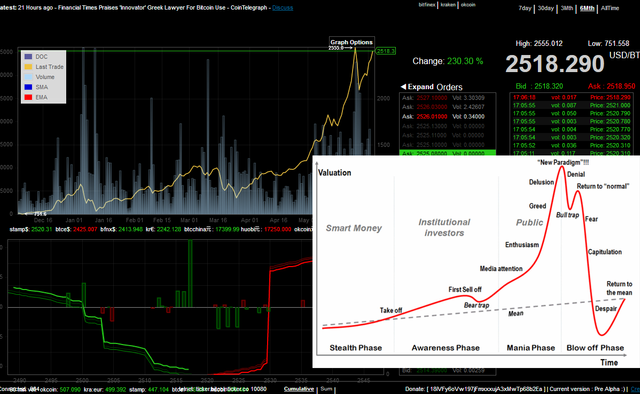Click the Low: 751.558 value

pos(608,43)
